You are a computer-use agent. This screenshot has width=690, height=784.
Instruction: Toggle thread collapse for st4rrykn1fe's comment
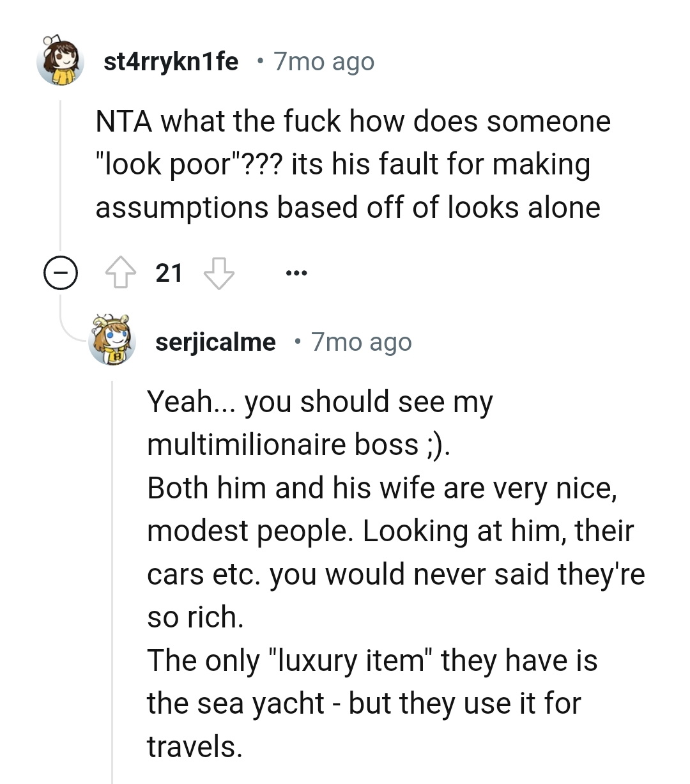tap(59, 273)
